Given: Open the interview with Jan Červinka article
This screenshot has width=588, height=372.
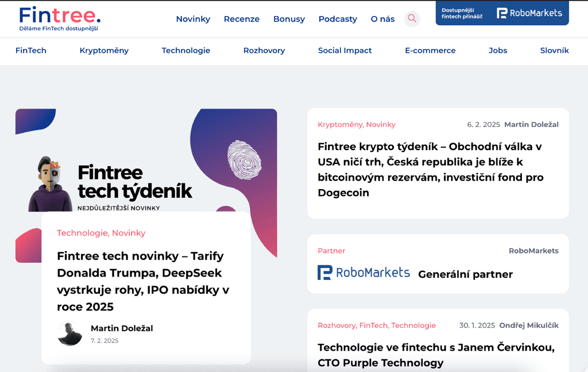Looking at the screenshot, I should [x=435, y=355].
